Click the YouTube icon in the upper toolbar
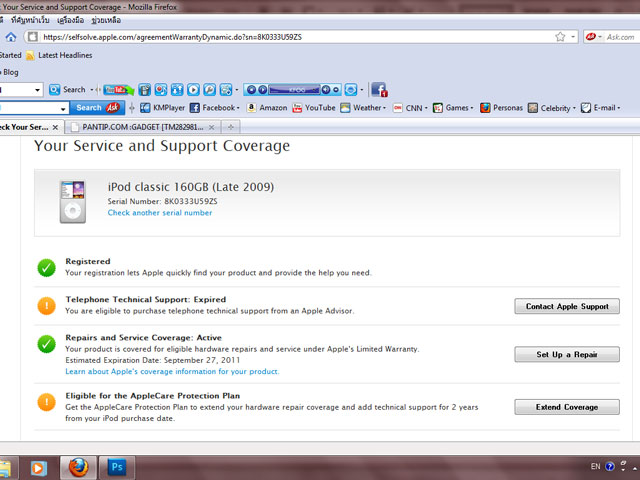Viewport: 640px width, 480px height. click(x=115, y=89)
